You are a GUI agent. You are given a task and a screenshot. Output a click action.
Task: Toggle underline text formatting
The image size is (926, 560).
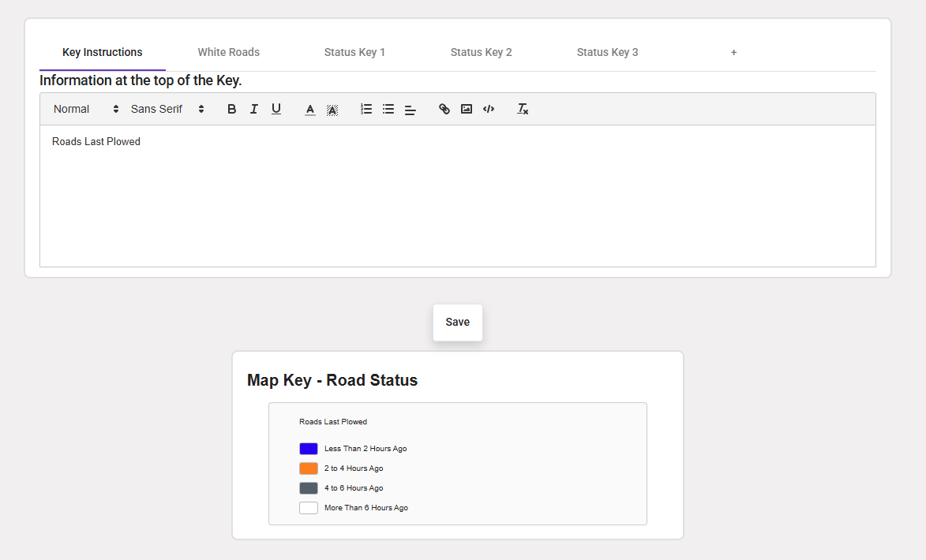click(x=276, y=110)
